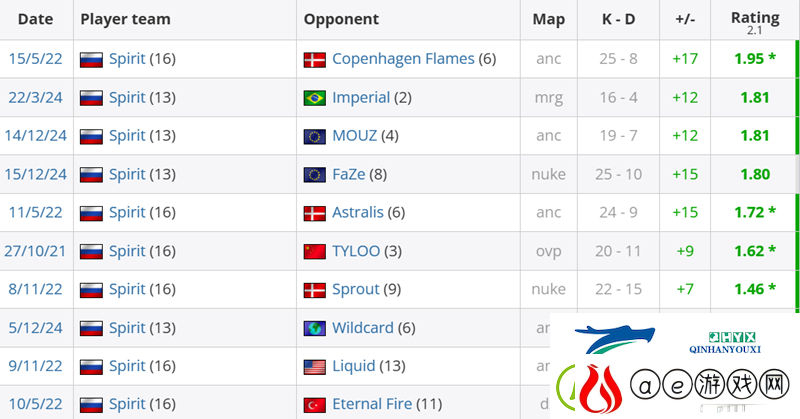
Task: Open Spirit team link in 27/10/21 row
Action: 127,251
